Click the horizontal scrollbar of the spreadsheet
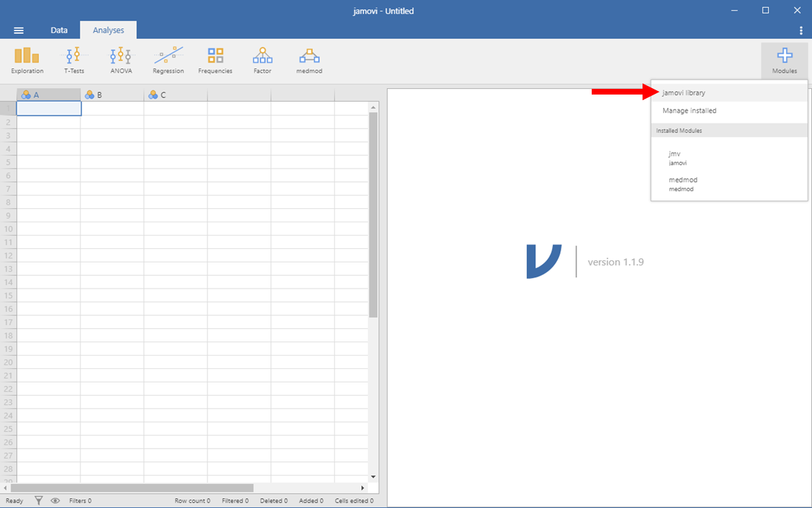Image resolution: width=812 pixels, height=508 pixels. coord(132,488)
